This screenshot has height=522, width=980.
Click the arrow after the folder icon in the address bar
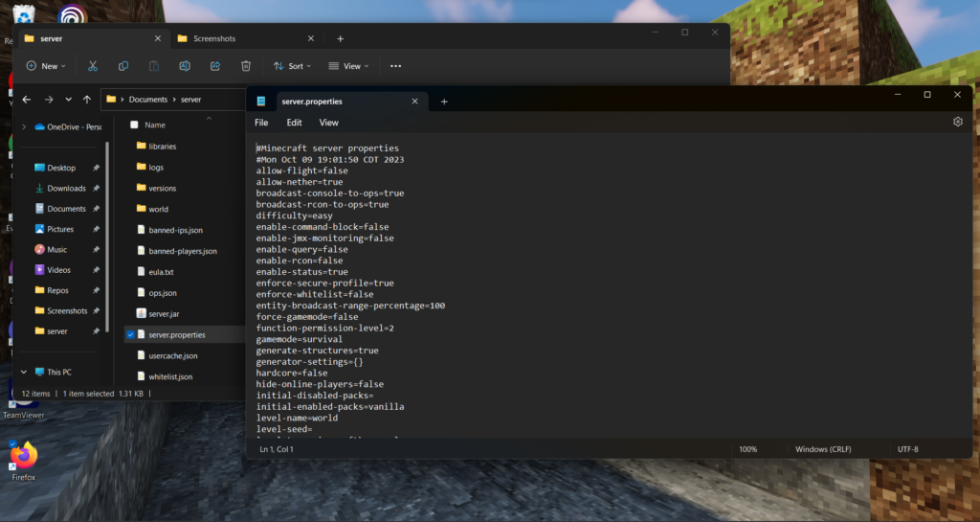(x=122, y=100)
